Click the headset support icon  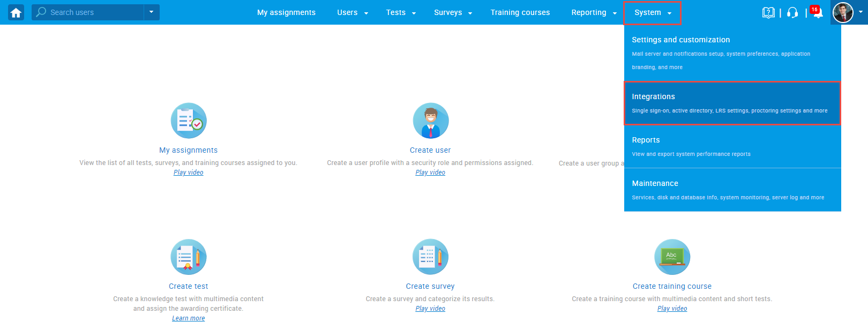793,12
